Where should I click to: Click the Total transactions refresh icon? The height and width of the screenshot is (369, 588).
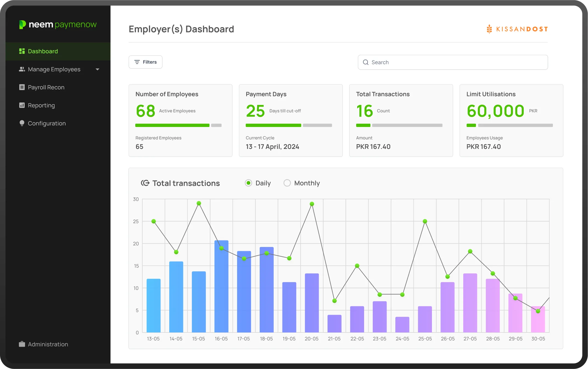(145, 183)
